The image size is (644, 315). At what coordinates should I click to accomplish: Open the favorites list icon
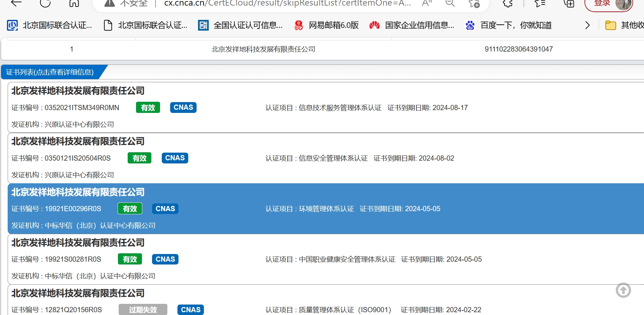tap(540, 3)
